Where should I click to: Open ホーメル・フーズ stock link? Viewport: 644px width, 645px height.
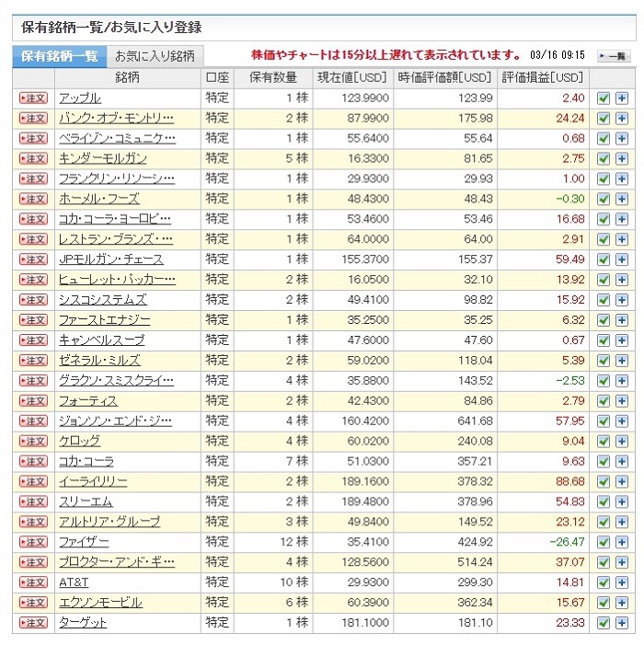pyautogui.click(x=99, y=199)
